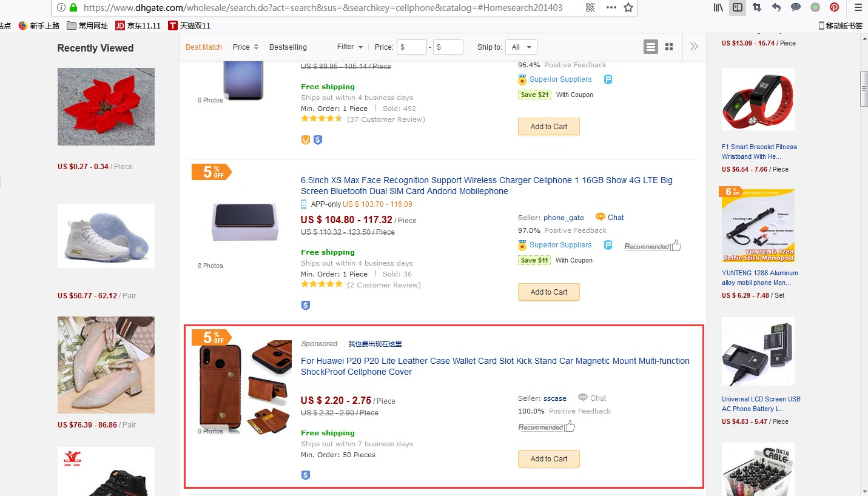Select the Best Match sorting tab
The width and height of the screenshot is (868, 496).
point(204,47)
